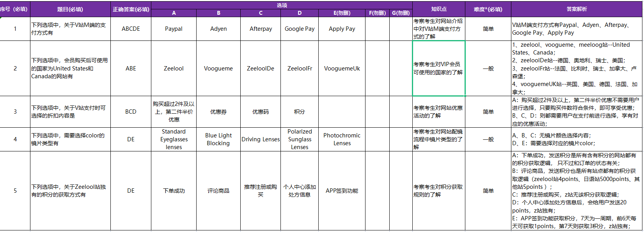Select the 推荐注册或购买 option cell

261,191
